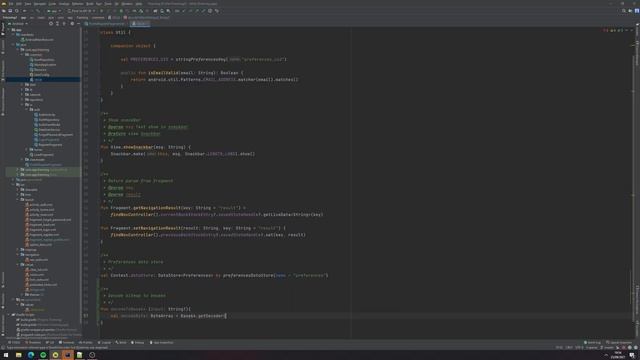This screenshot has width=640, height=360.
Task: Toggle the Event Log tool window
Action: tap(592, 342)
